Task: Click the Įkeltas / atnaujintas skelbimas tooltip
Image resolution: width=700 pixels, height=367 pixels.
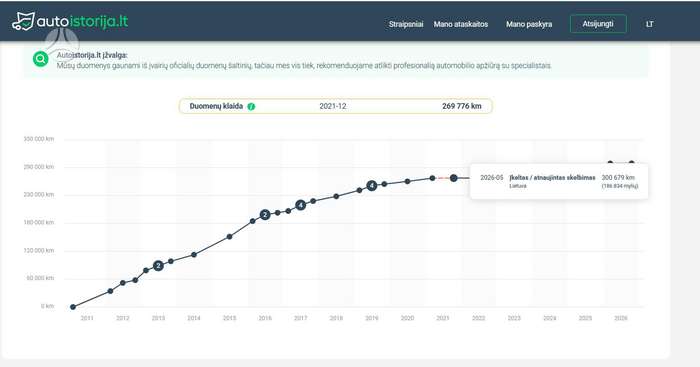Action: coord(559,181)
